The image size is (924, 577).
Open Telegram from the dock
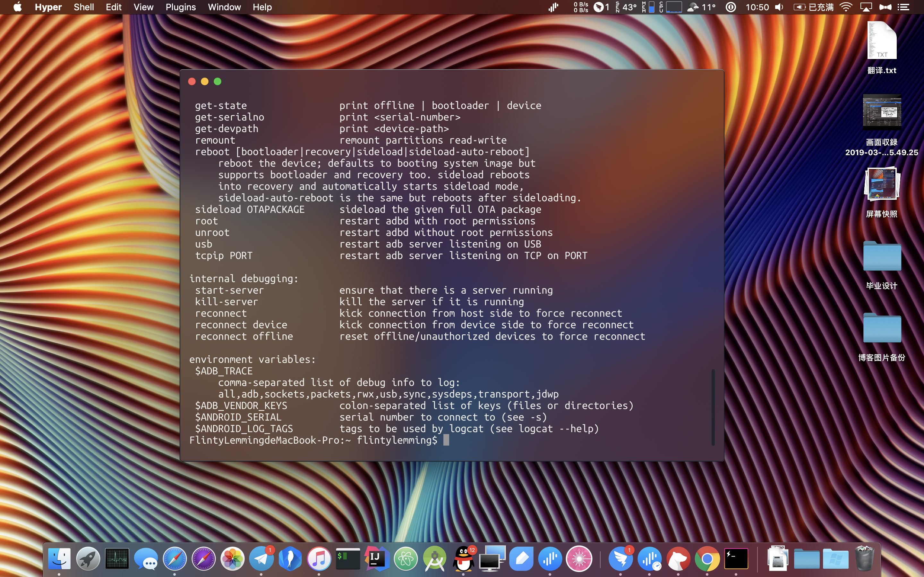[x=261, y=559]
